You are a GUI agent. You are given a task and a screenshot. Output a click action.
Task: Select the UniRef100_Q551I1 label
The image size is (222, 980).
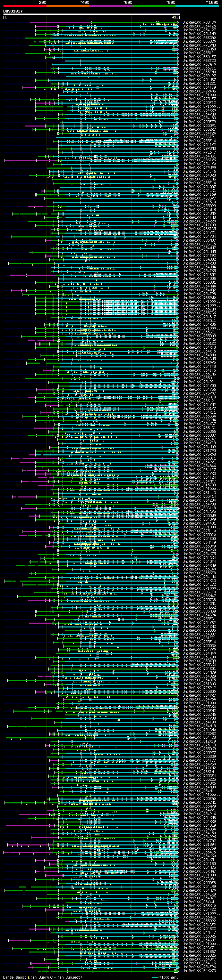(x=199, y=53)
